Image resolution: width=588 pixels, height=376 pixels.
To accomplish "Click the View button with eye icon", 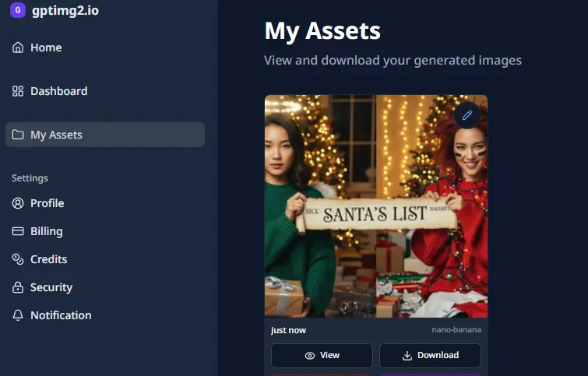I will click(x=322, y=356).
